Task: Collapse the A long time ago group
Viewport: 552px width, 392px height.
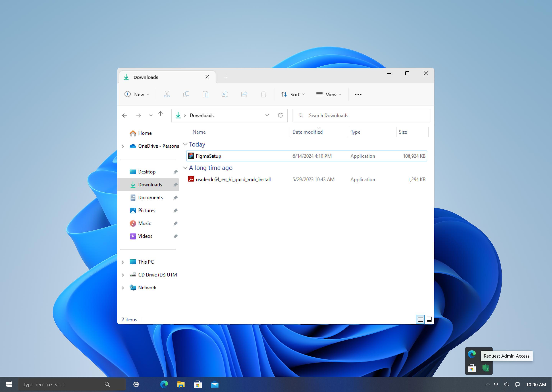Action: 185,168
